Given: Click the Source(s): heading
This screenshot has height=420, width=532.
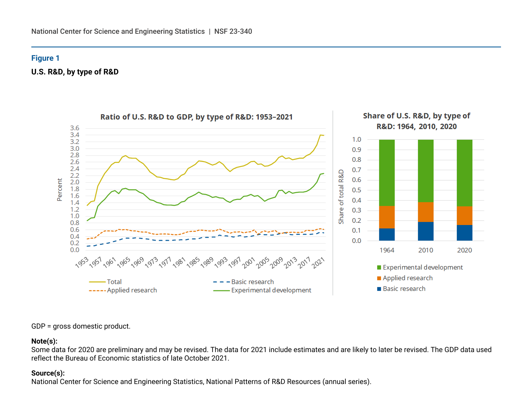Looking at the screenshot, I should point(48,373).
